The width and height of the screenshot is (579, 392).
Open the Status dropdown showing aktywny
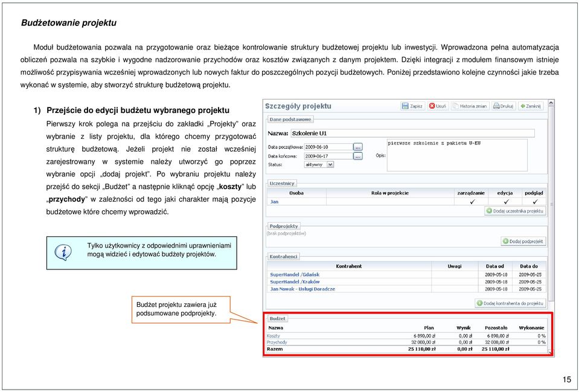319,165
